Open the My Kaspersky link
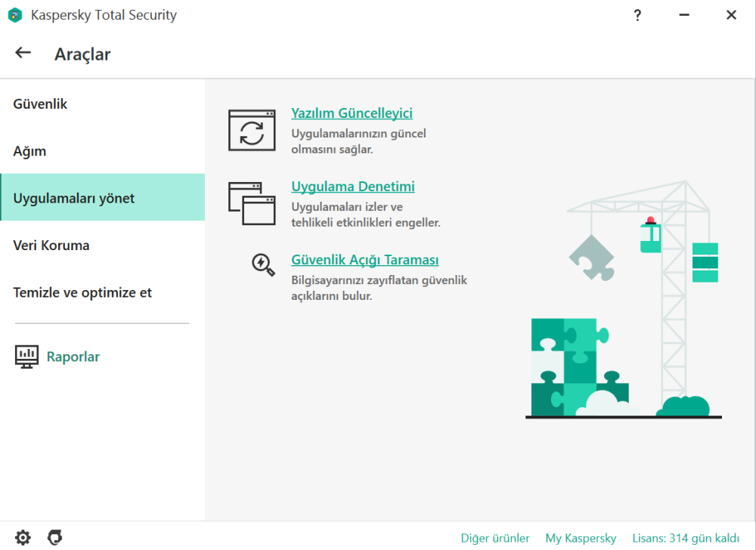The image size is (756, 550). 581,538
